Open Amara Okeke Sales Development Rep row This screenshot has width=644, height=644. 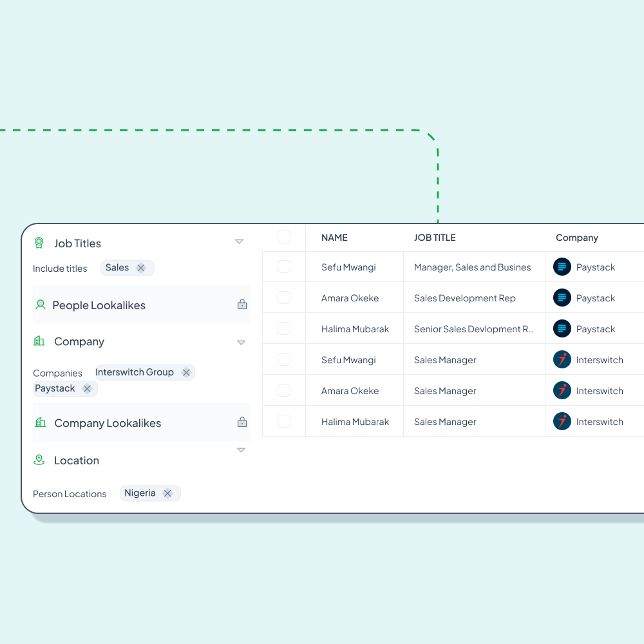tap(350, 298)
